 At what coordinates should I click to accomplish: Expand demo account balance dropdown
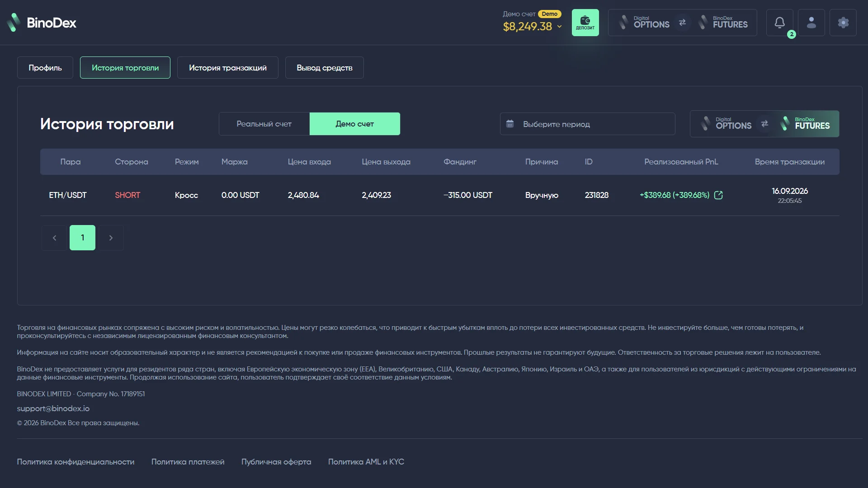[559, 27]
